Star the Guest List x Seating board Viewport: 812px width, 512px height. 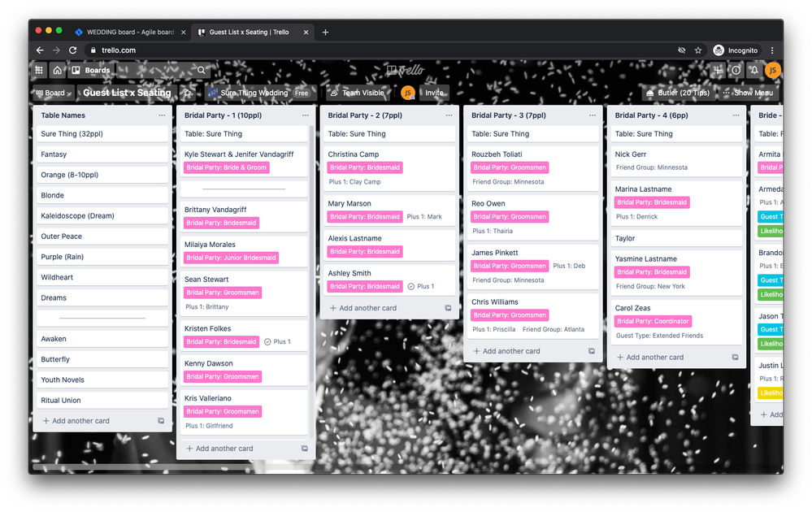pos(188,93)
